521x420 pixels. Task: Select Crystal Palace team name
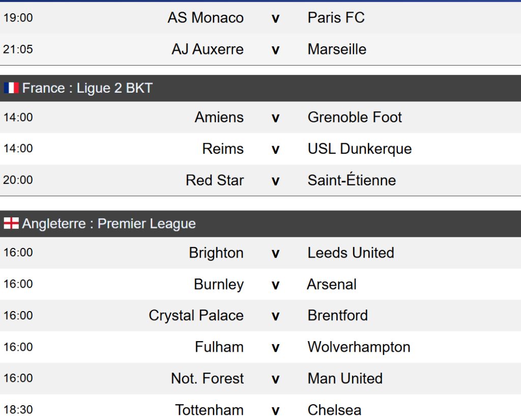pyautogui.click(x=196, y=316)
